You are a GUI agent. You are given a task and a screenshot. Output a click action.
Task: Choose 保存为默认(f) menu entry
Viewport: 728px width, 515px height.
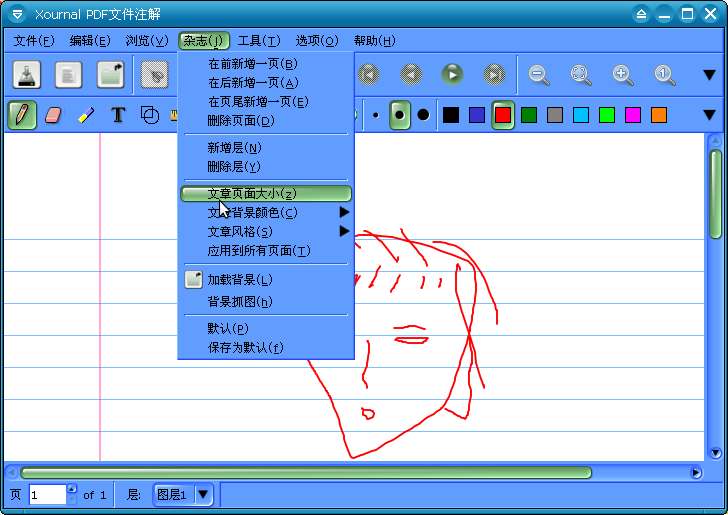pos(266,348)
